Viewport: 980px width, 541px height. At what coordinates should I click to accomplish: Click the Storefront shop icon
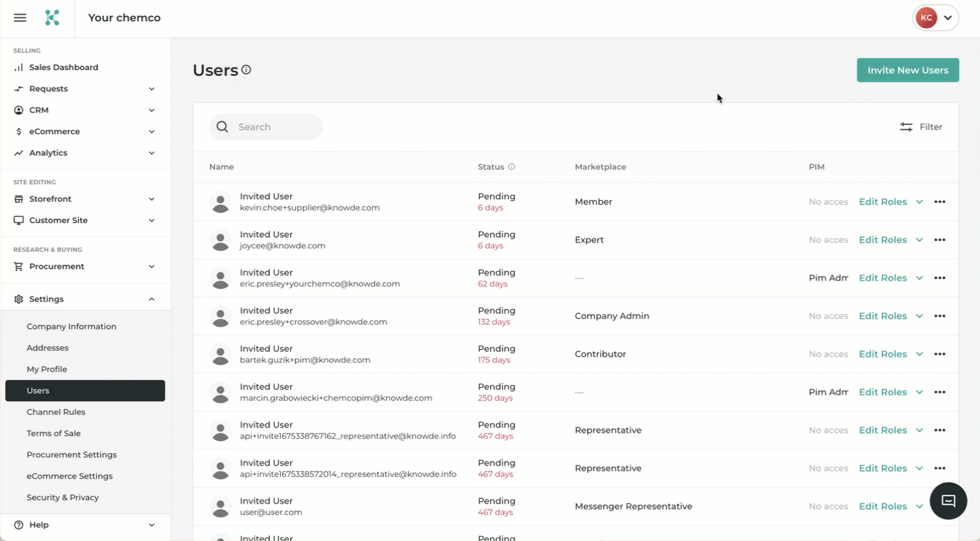[x=19, y=199]
